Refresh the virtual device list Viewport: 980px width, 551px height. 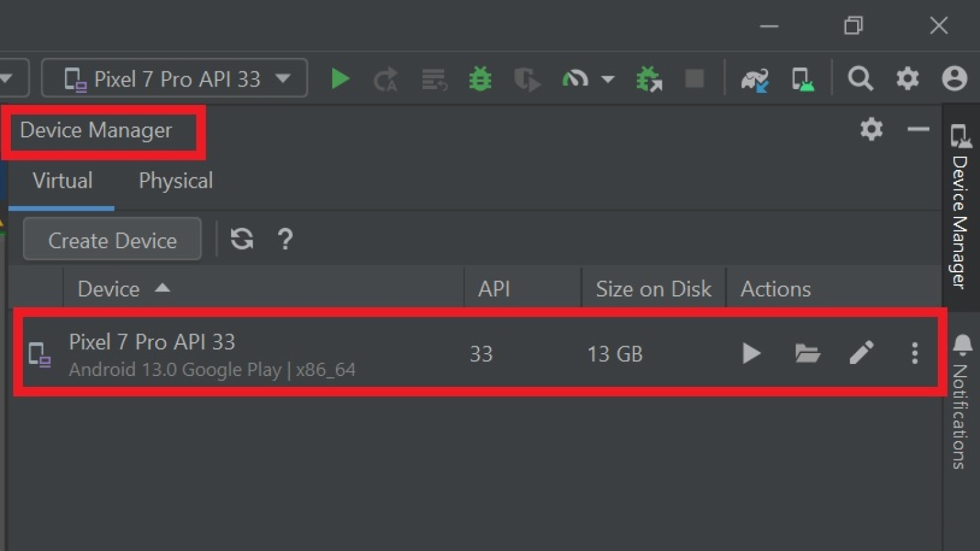242,239
